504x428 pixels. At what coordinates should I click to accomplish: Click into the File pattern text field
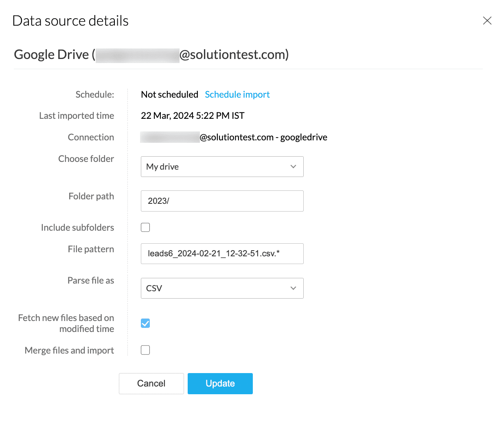[x=222, y=253]
